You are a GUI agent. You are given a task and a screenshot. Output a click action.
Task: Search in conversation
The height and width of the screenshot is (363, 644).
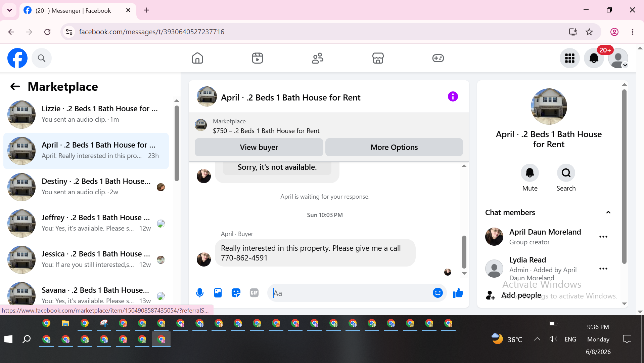click(x=566, y=173)
